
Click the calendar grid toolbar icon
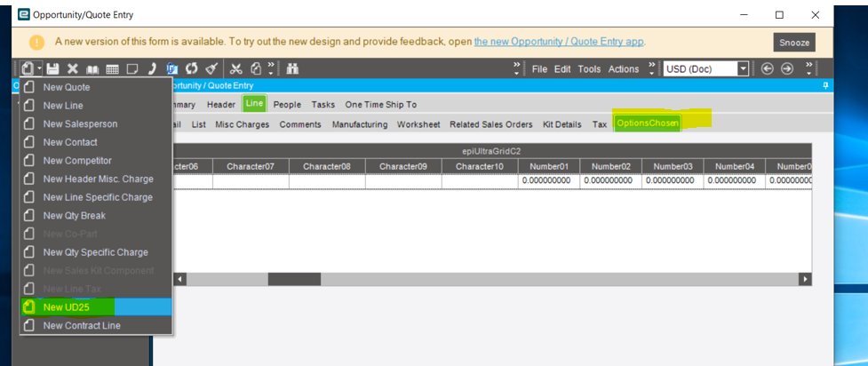click(x=112, y=69)
